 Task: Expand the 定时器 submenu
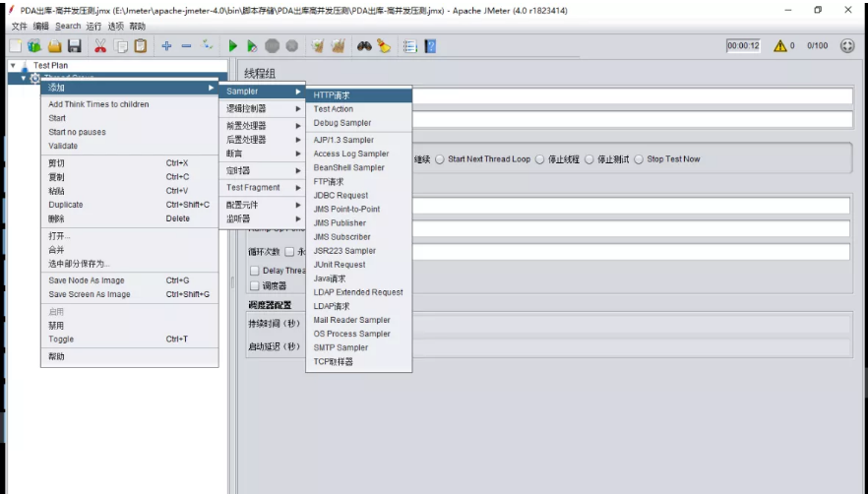(263, 170)
